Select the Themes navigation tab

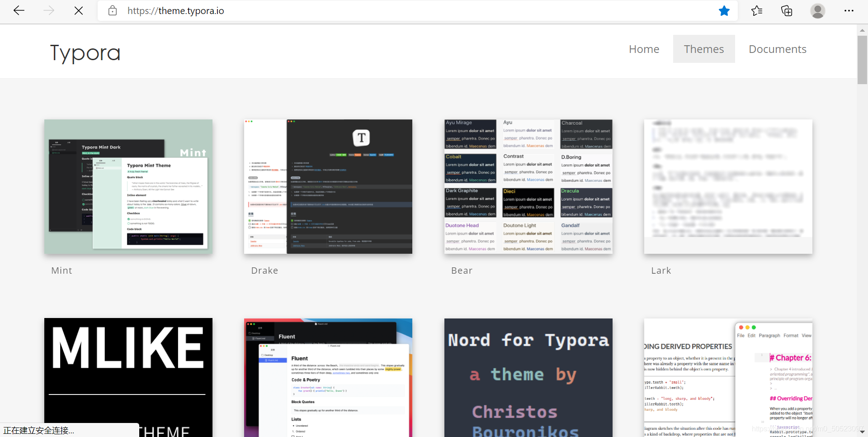point(704,49)
